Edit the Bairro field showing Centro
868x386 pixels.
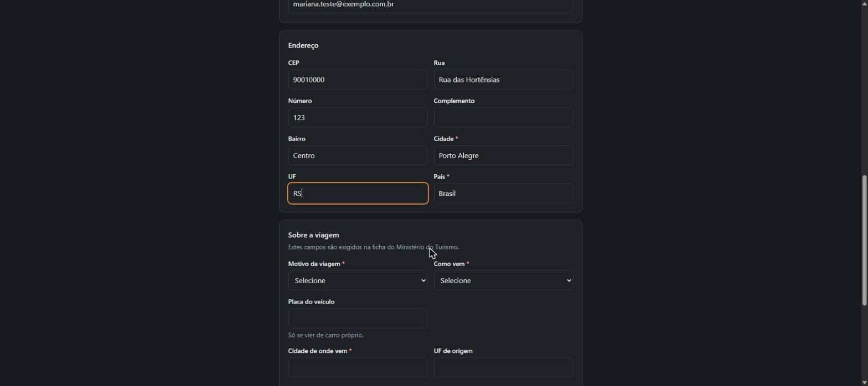point(358,155)
